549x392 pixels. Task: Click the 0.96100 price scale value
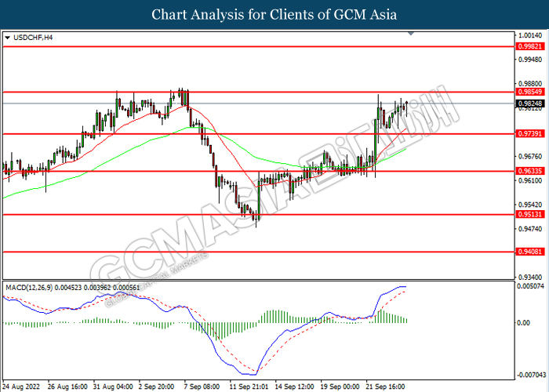(x=530, y=180)
